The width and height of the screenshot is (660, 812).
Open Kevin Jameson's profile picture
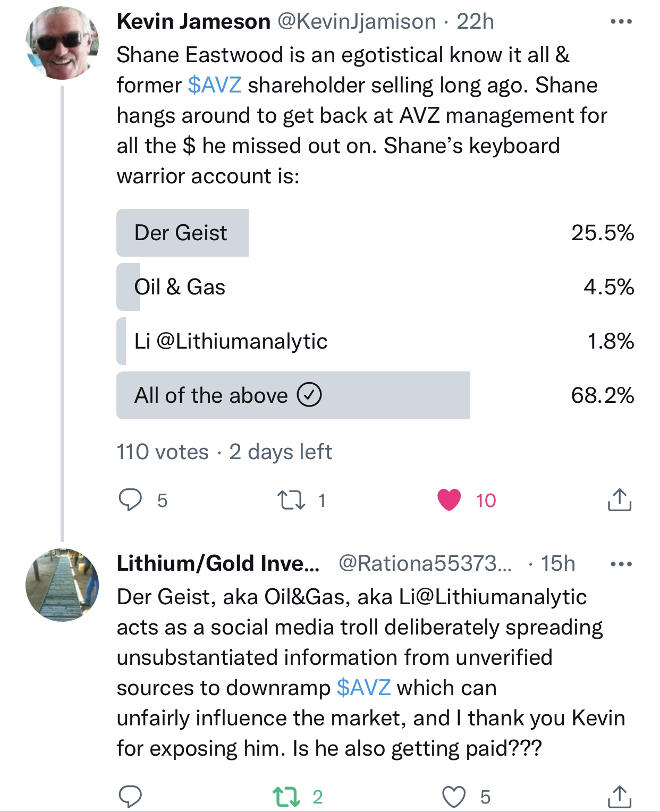coord(62,43)
